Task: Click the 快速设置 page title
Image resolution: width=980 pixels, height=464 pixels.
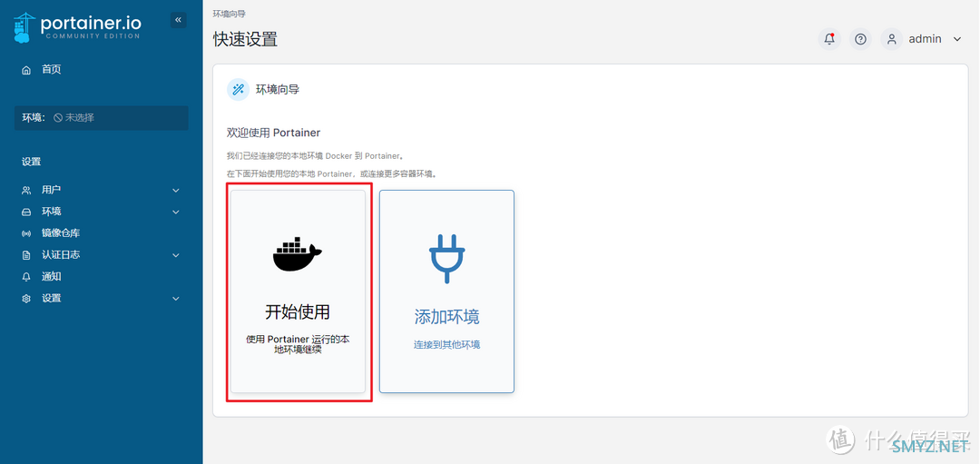Action: point(245,39)
